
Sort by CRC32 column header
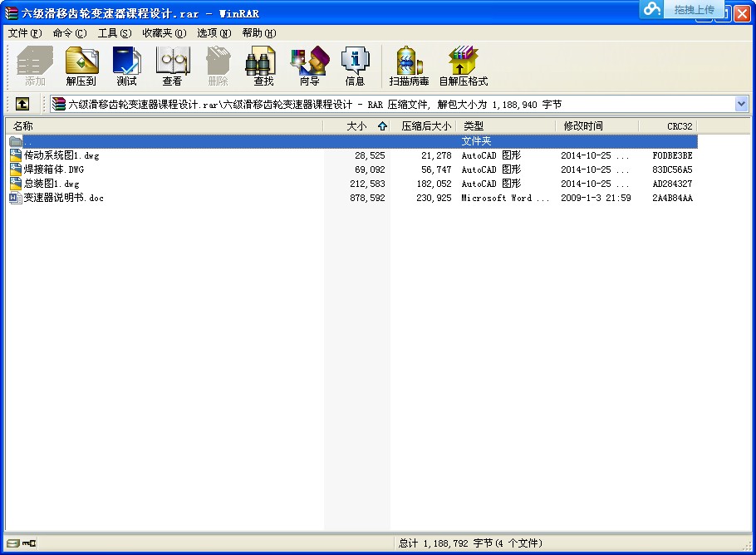[x=668, y=125]
